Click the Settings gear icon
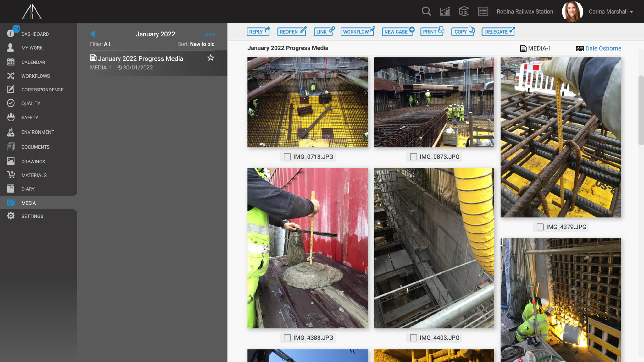The image size is (644, 362). pos(11,216)
